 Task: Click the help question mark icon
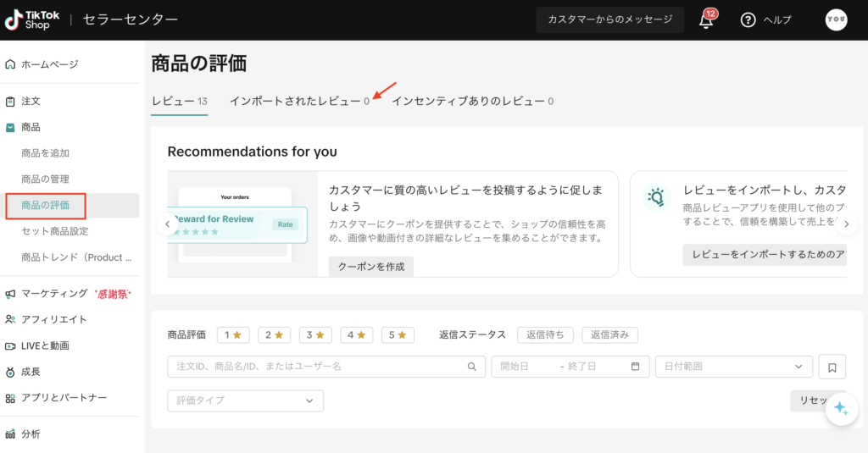point(748,20)
